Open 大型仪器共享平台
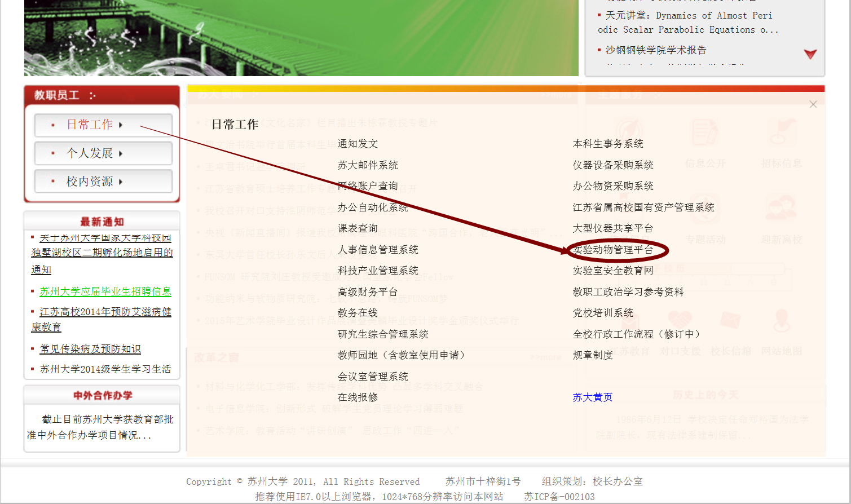851x504 pixels. click(x=613, y=228)
